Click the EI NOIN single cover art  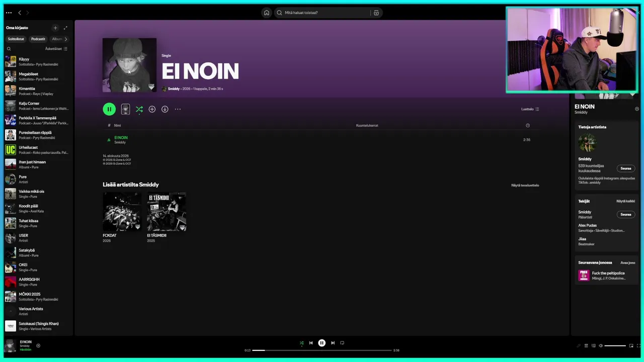129,65
